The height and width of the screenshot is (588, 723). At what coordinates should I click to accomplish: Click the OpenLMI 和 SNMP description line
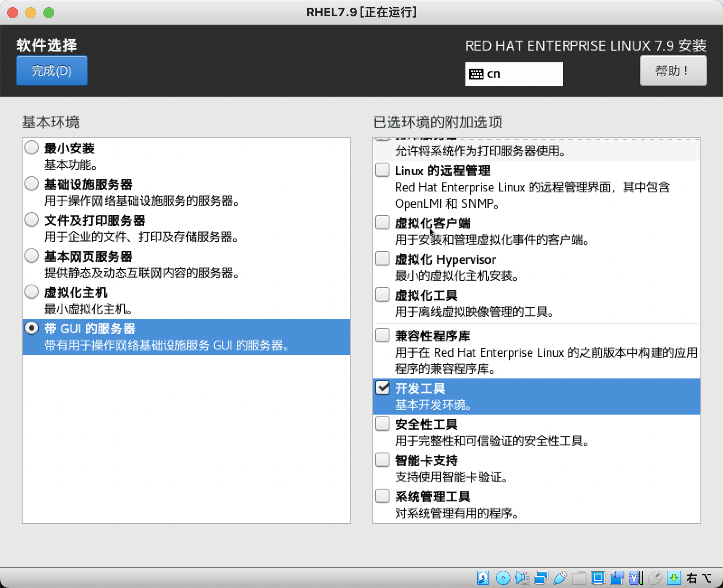(447, 204)
